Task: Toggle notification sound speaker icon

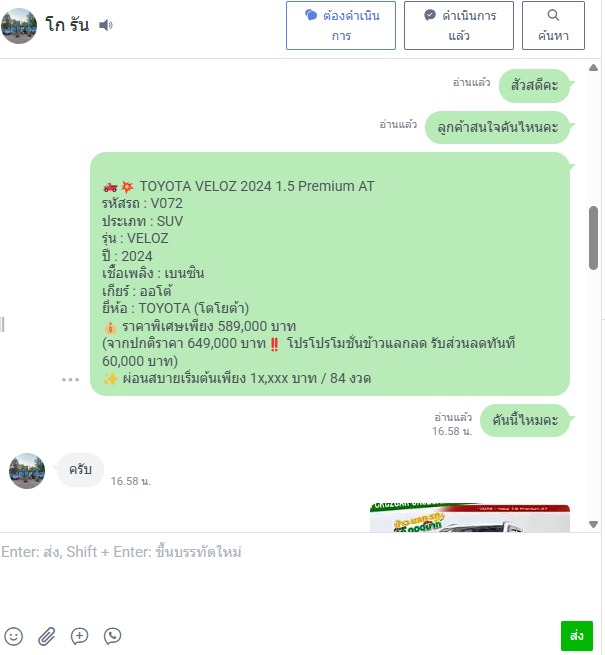Action: pos(106,25)
